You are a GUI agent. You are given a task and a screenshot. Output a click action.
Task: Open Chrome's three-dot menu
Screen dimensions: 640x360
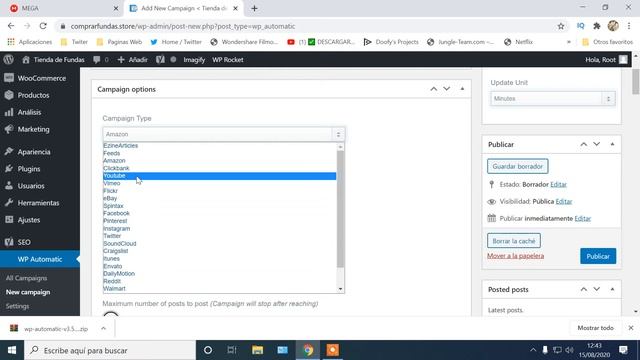[629, 26]
